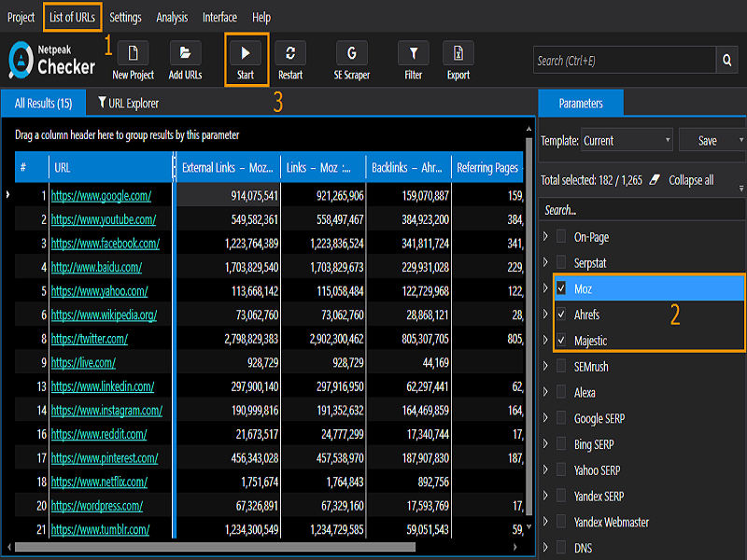Open the SE Scraper tool
Screen dimensions: 747x560
[352, 53]
